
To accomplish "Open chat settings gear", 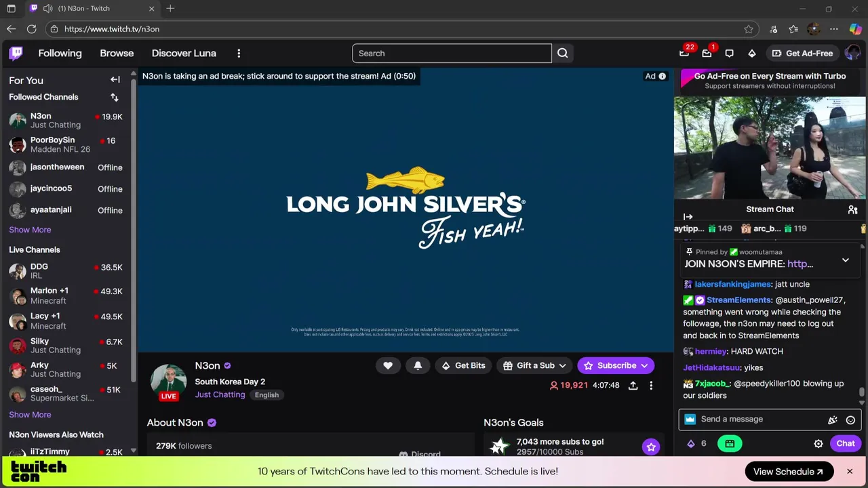I will pyautogui.click(x=818, y=444).
